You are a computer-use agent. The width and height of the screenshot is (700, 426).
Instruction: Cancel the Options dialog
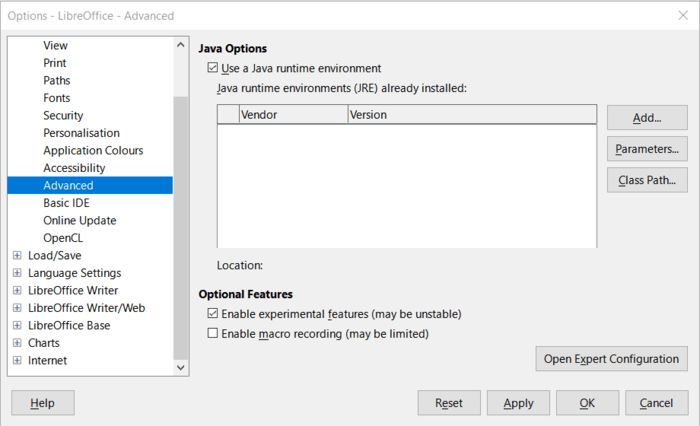point(656,403)
